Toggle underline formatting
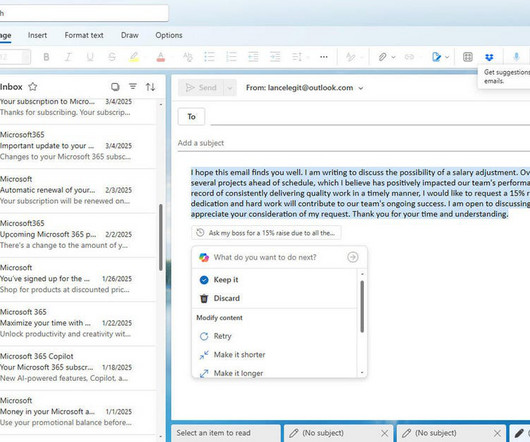 click(90, 57)
